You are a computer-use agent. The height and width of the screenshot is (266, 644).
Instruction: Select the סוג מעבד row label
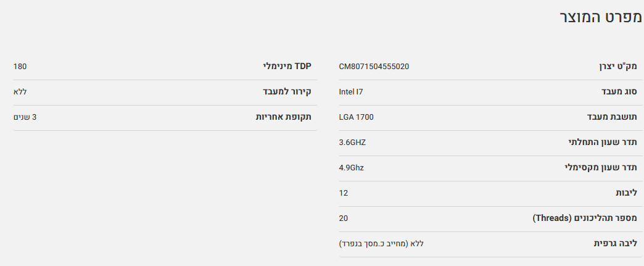tap(619, 92)
